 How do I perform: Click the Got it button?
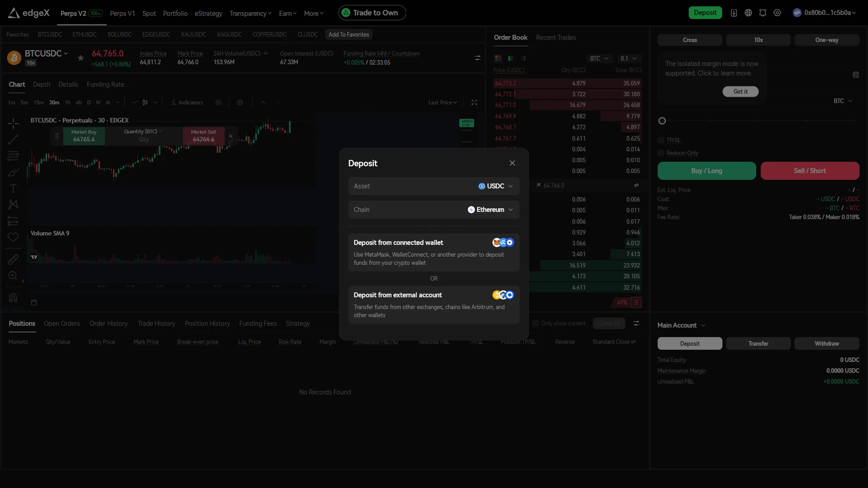tap(740, 91)
